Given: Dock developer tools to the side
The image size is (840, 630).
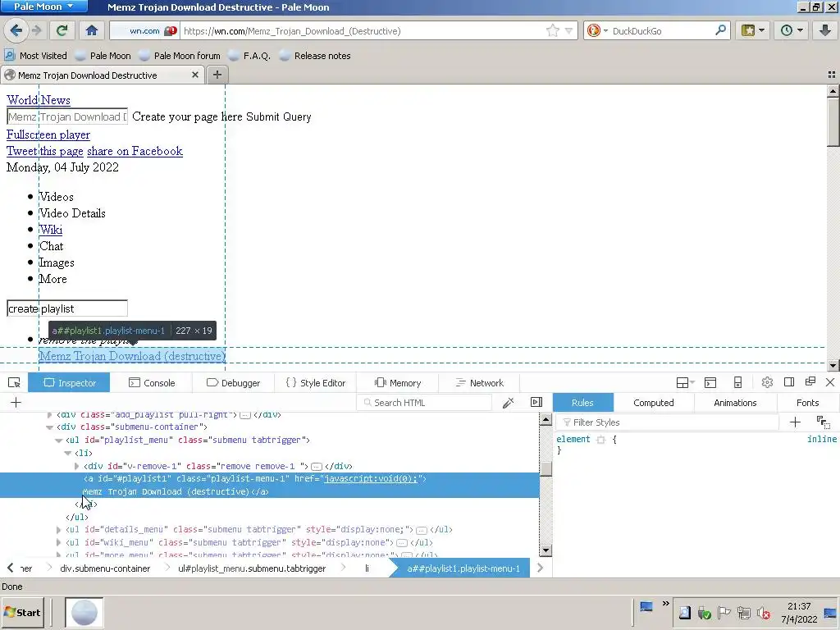Looking at the screenshot, I should pos(788,382).
